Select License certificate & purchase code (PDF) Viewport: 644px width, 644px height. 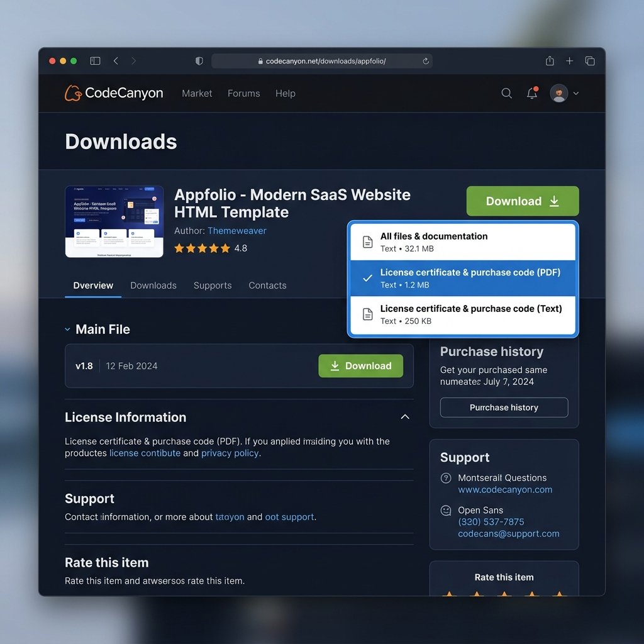click(x=462, y=279)
